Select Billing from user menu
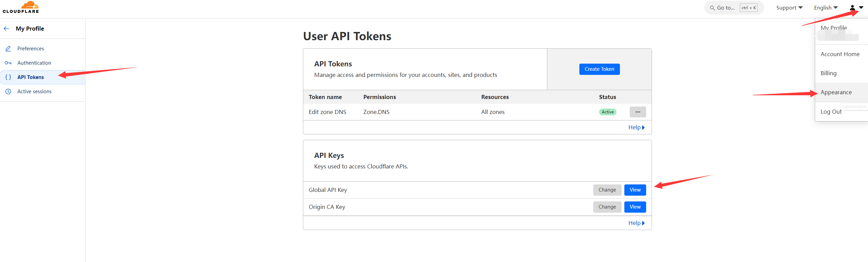This screenshot has width=868, height=262. [x=828, y=73]
